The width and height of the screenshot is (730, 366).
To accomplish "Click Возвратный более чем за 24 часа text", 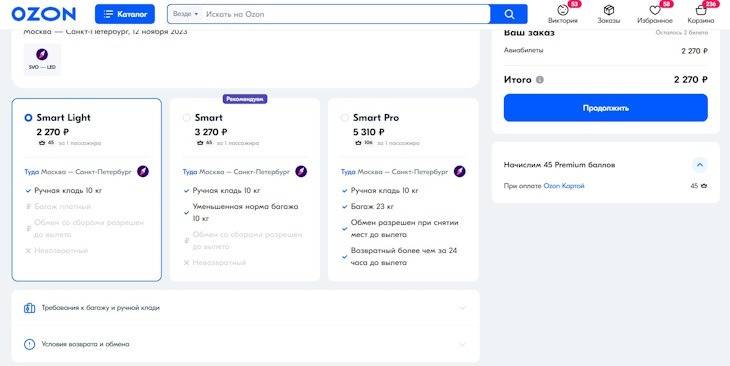I will coord(404,257).
